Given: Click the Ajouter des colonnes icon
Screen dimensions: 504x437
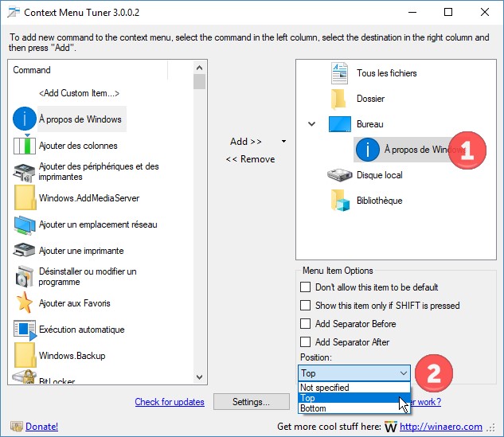Looking at the screenshot, I should tap(25, 146).
